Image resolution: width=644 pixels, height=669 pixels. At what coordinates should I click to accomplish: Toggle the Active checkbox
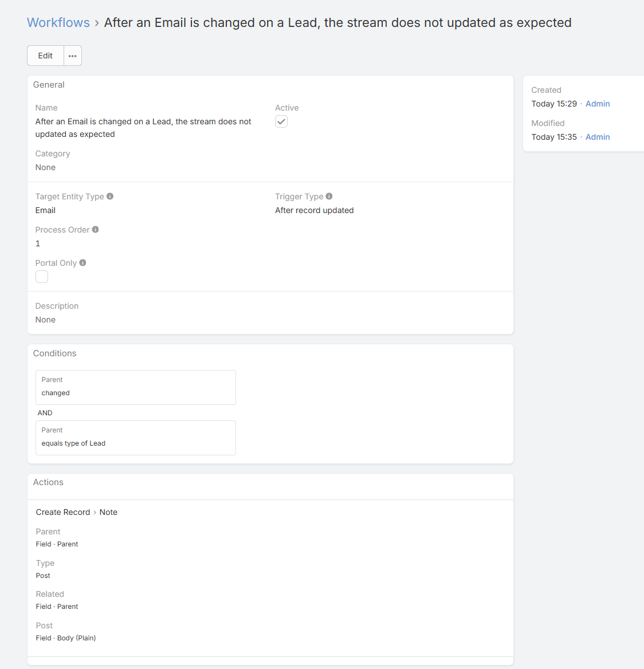(x=281, y=121)
